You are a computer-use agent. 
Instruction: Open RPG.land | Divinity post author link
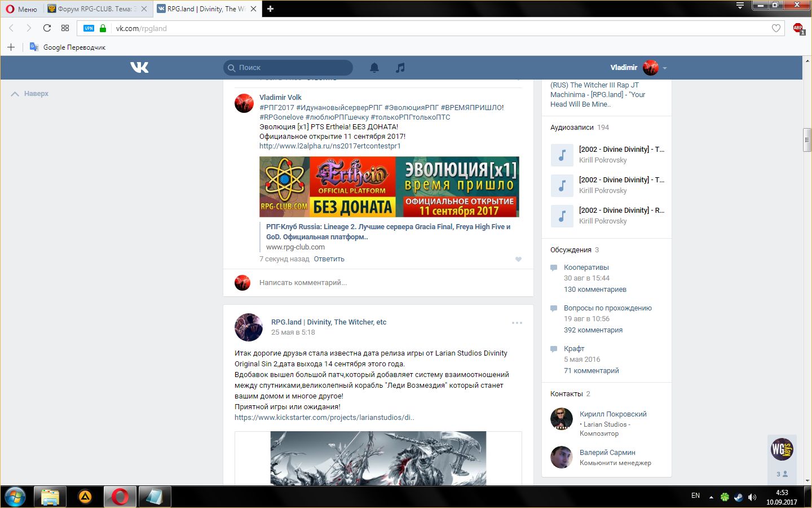[x=329, y=322]
